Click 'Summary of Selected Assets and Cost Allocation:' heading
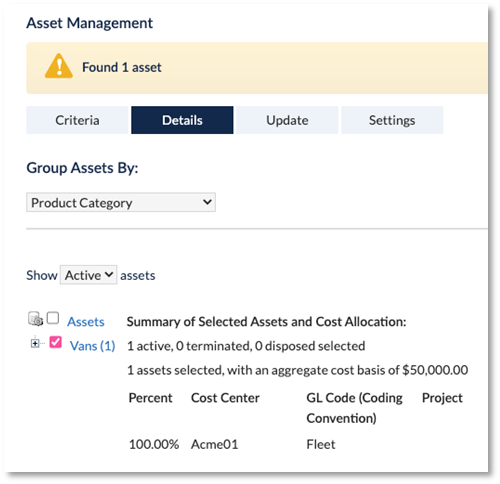 tap(266, 322)
